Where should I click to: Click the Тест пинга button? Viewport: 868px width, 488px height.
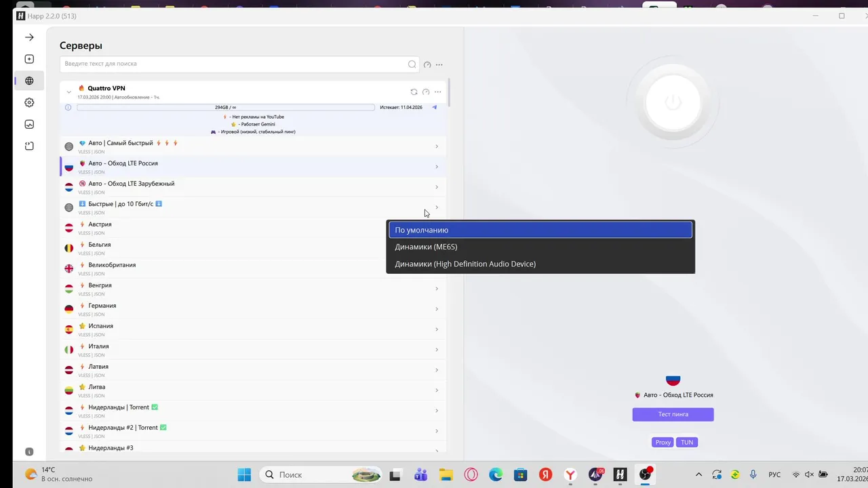673,414
